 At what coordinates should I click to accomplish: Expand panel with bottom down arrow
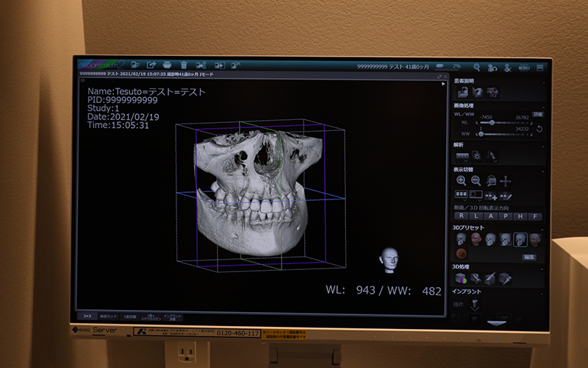point(497,323)
